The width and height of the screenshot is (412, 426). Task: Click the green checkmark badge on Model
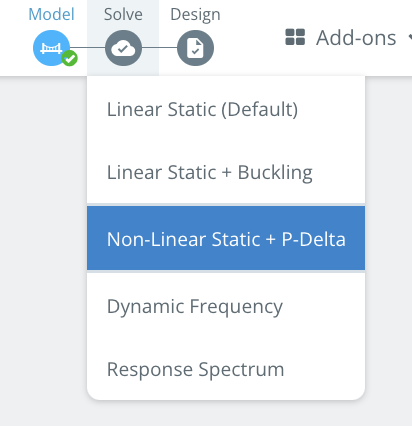tap(69, 58)
